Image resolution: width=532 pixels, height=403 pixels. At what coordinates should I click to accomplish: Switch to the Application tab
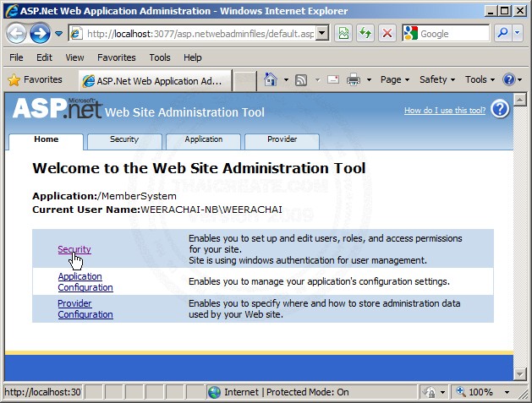203,140
